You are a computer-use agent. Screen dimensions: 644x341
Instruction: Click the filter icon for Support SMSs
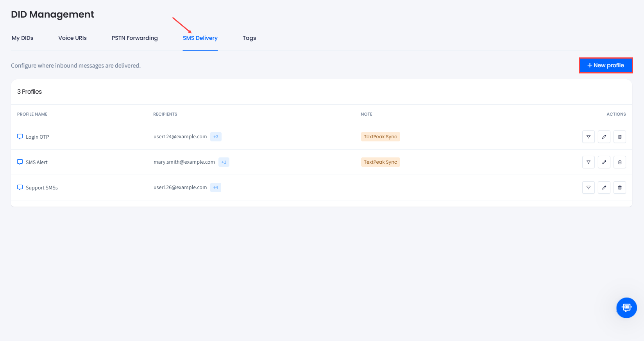point(588,187)
